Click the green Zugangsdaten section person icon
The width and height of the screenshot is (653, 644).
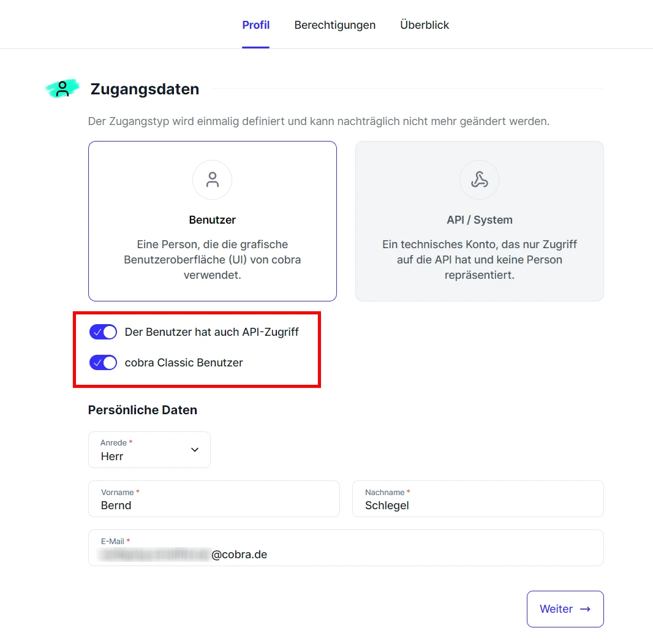coord(62,89)
